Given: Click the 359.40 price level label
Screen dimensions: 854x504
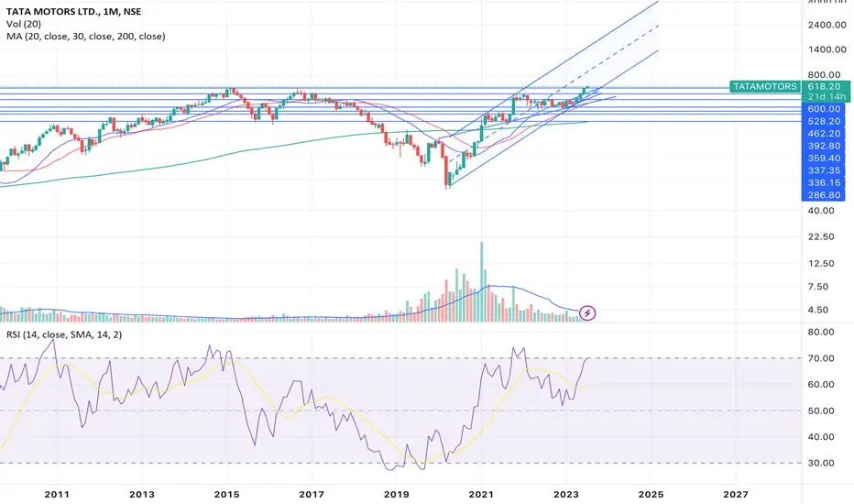Looking at the screenshot, I should (824, 159).
